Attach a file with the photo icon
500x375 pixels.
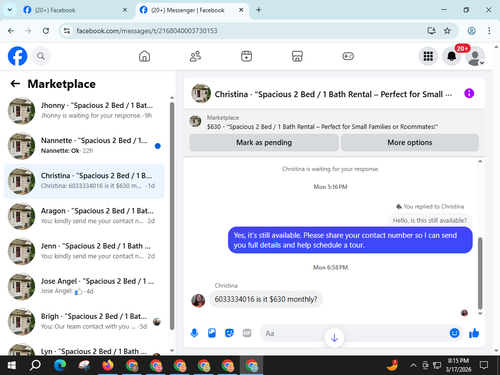click(x=212, y=333)
